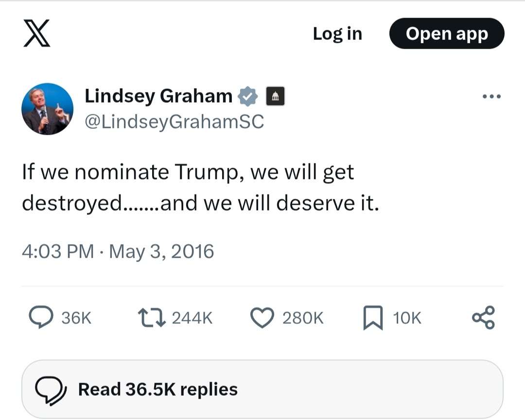Like the post with the heart icon

262,317
